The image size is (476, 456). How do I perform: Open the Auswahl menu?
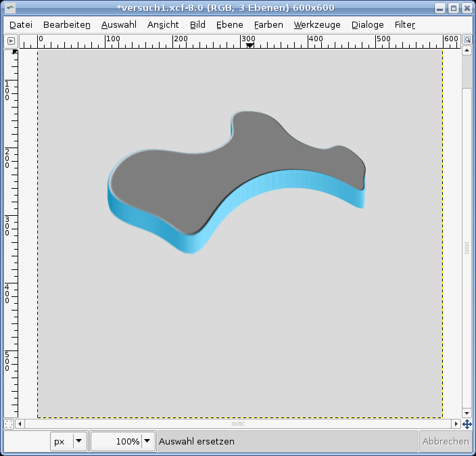(x=119, y=25)
